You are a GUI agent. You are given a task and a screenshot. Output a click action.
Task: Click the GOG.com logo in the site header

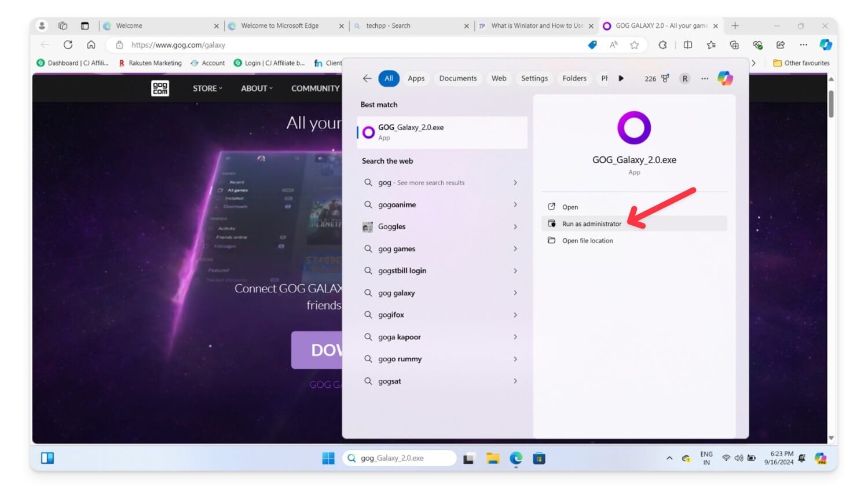click(160, 88)
